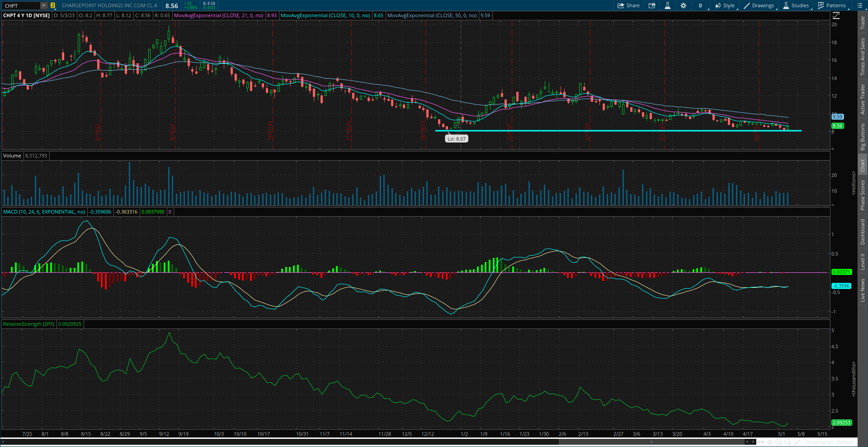Open the Phase Scores side tab

[863, 195]
